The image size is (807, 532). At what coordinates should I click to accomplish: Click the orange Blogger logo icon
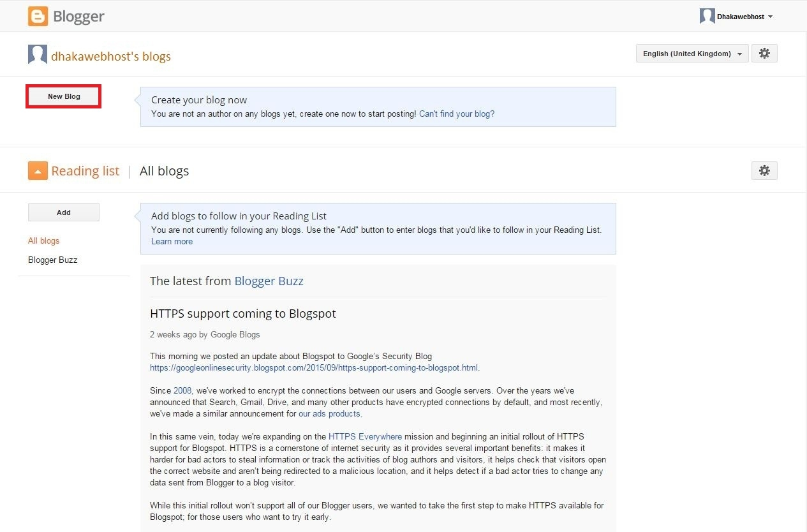point(38,17)
